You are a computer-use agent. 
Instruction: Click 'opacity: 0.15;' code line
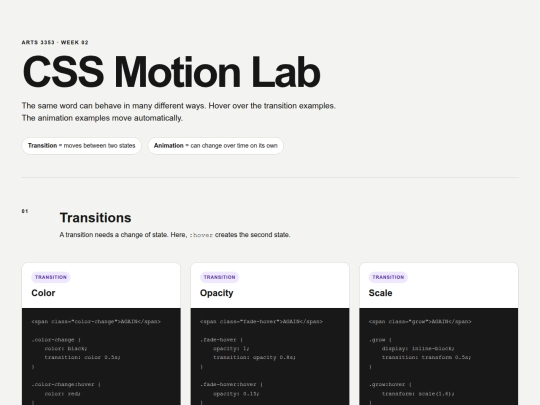[x=236, y=394]
